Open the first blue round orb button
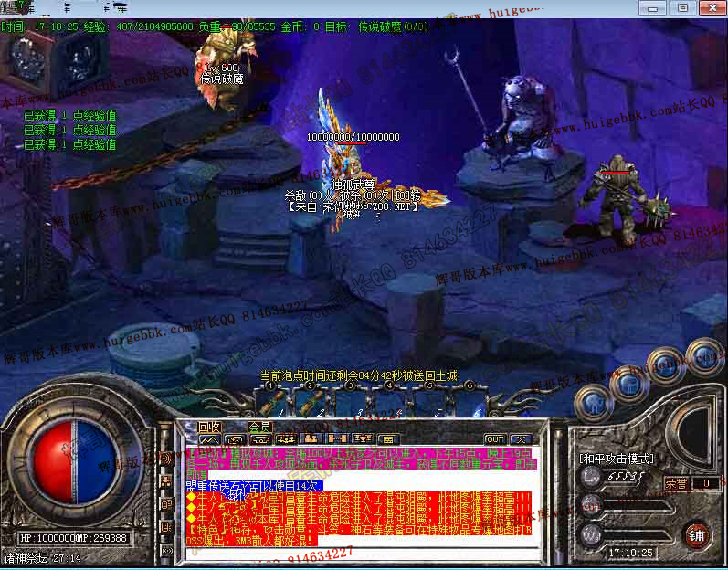Screen dimensions: 728x570 tap(593, 400)
